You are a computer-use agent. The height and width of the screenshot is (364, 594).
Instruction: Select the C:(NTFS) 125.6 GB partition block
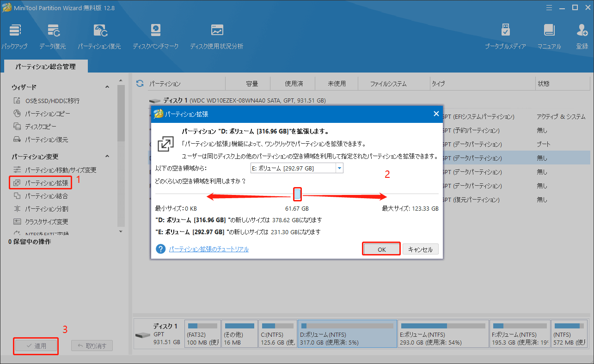(x=277, y=334)
